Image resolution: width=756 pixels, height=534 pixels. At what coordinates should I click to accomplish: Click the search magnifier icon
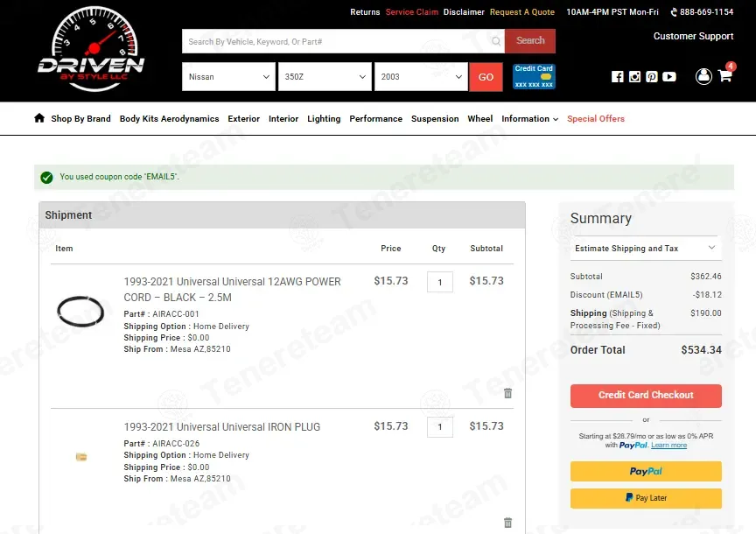click(495, 41)
